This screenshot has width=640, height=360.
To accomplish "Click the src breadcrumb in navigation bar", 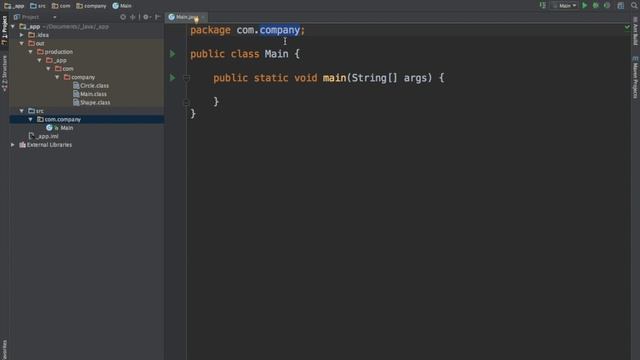I will (x=38, y=6).
